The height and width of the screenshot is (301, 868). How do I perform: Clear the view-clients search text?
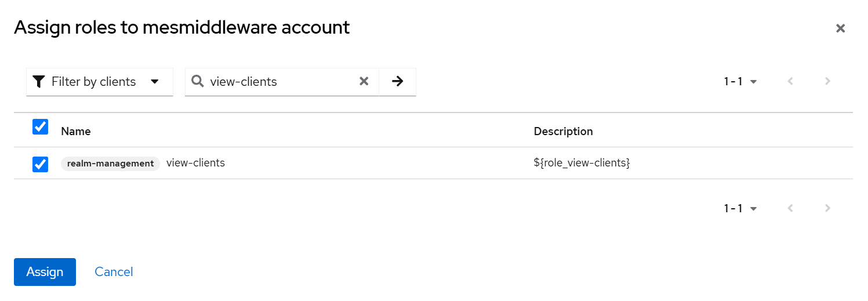coord(364,82)
